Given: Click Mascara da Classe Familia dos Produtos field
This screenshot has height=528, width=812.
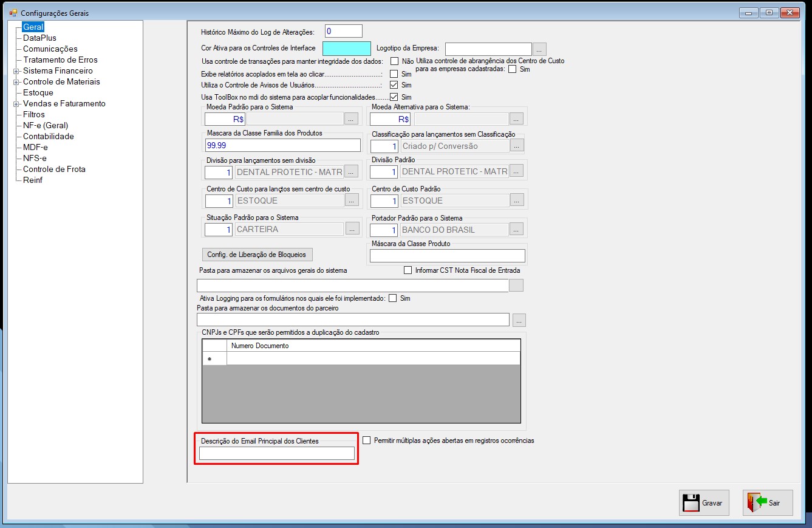Looking at the screenshot, I should coord(283,145).
